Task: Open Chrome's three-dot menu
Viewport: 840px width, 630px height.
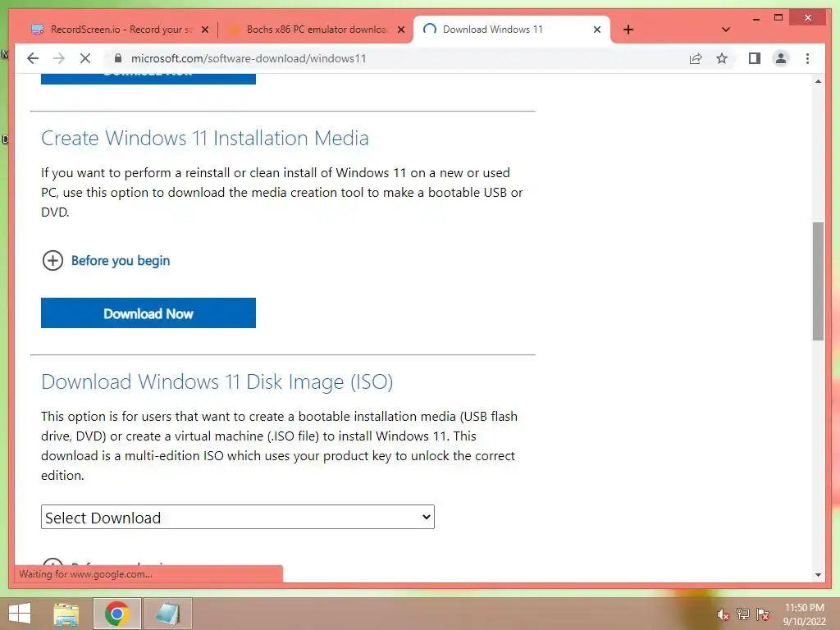Action: pyautogui.click(x=807, y=58)
